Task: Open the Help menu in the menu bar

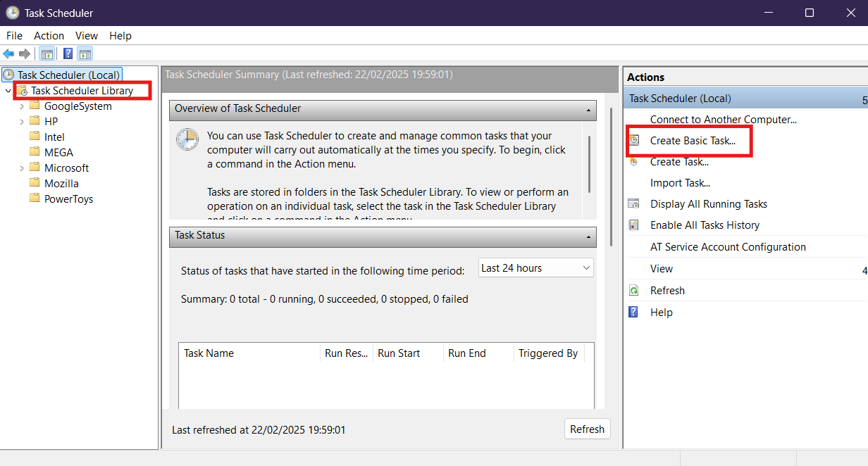Action: [x=120, y=35]
